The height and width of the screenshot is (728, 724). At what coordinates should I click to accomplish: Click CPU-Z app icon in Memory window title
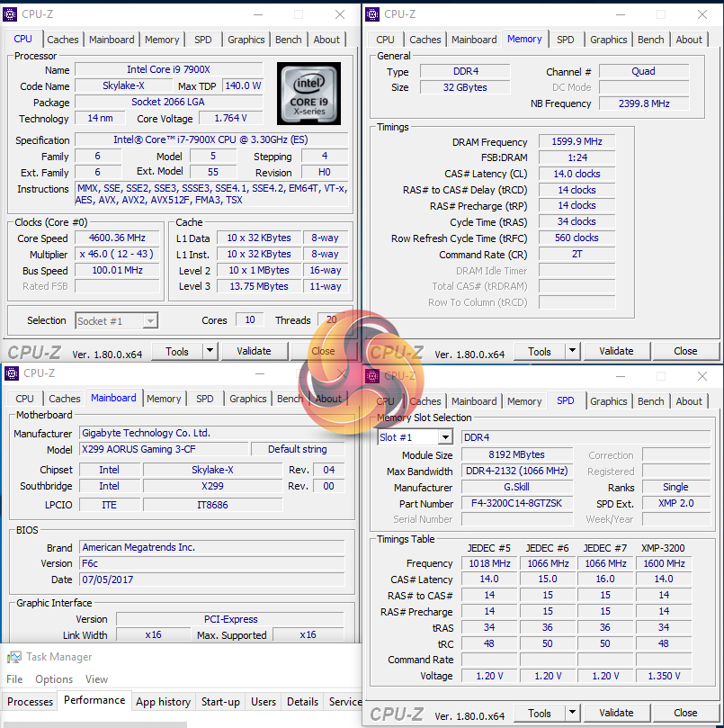(372, 14)
